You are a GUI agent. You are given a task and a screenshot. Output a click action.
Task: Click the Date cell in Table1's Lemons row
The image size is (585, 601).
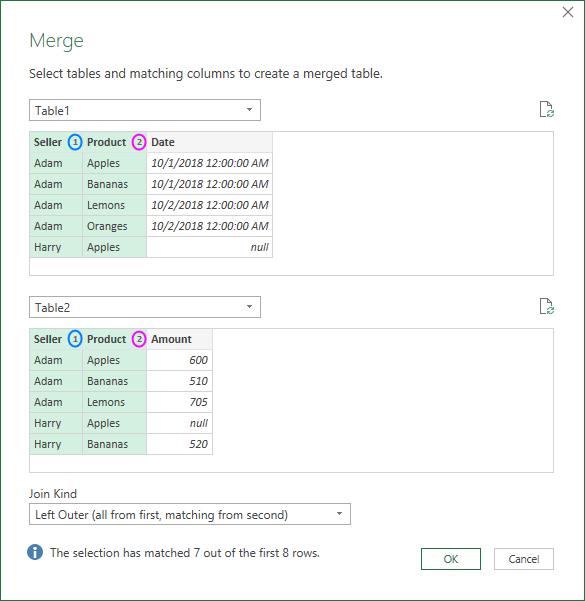pos(209,205)
